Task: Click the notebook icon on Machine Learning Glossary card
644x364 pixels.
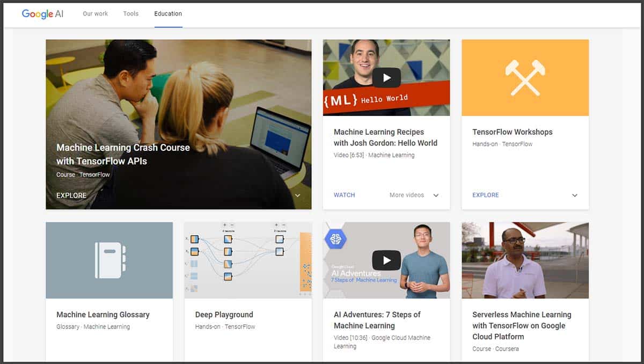Action: coord(109,260)
